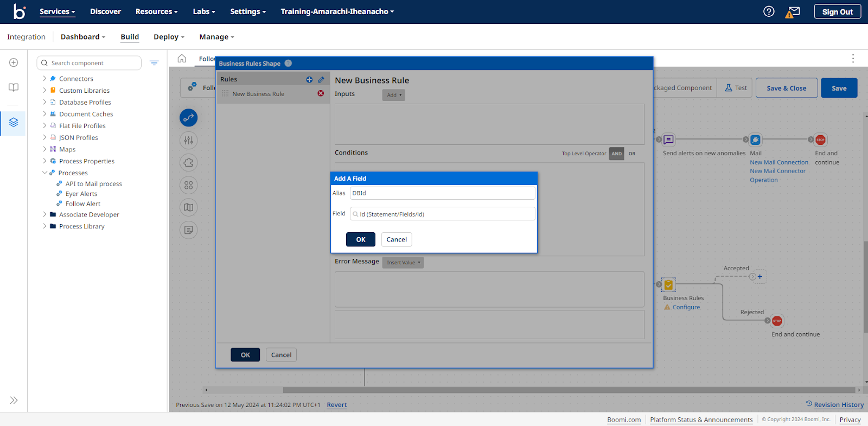The width and height of the screenshot is (868, 426).
Task: Cancel the Business Rules Shape dialog
Action: click(281, 355)
